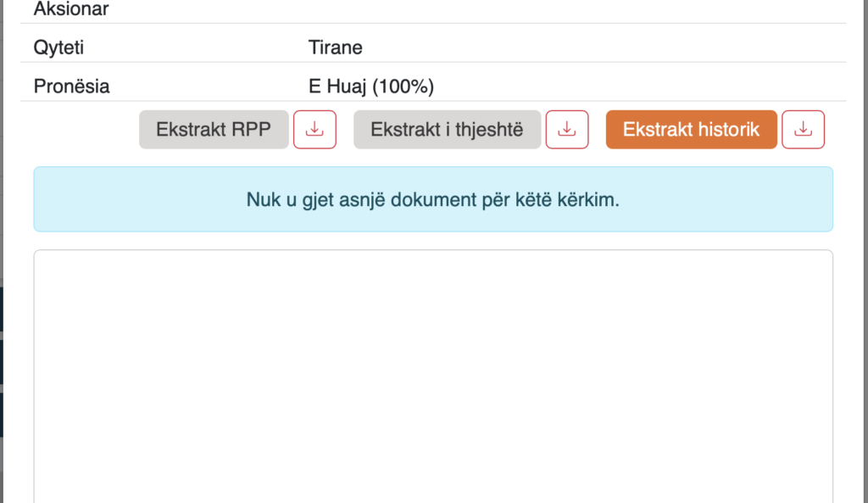Image resolution: width=868 pixels, height=503 pixels.
Task: Select the E Huaj (100%) ownership value
Action: tap(371, 87)
